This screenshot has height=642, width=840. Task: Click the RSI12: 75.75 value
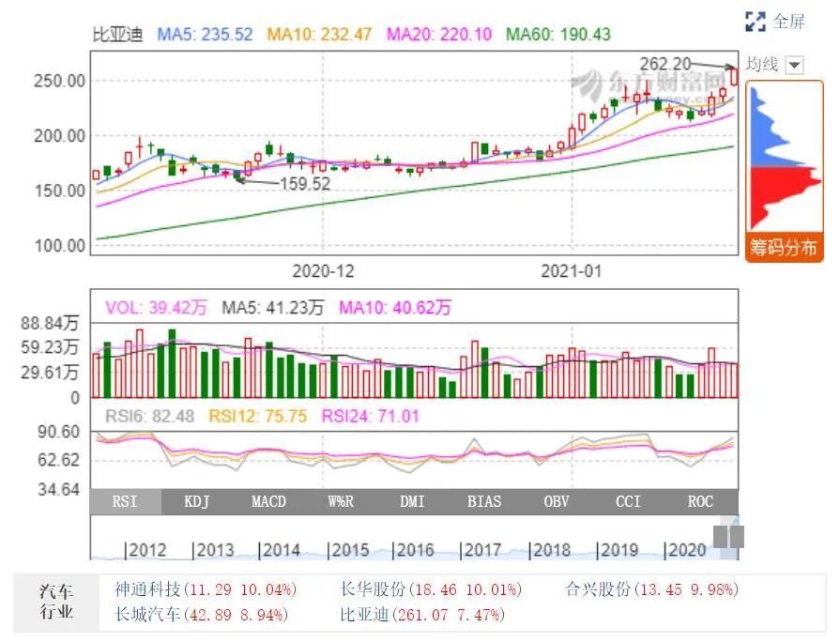258,416
